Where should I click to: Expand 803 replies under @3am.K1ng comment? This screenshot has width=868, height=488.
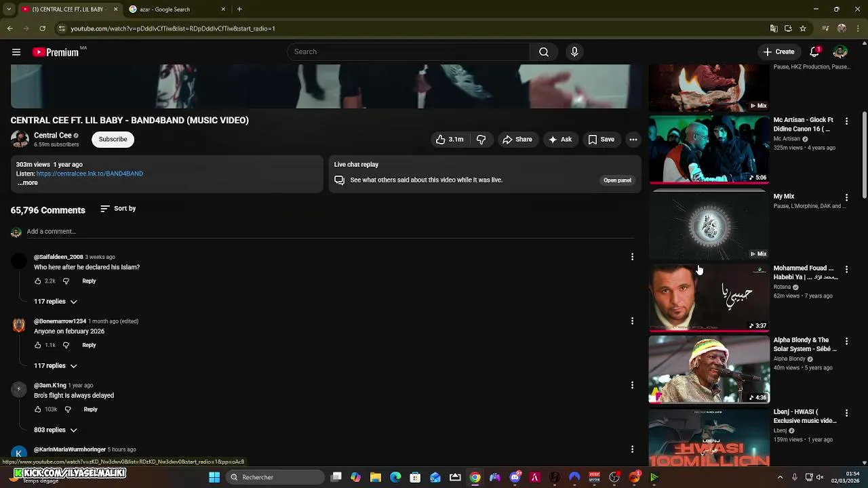(x=56, y=430)
